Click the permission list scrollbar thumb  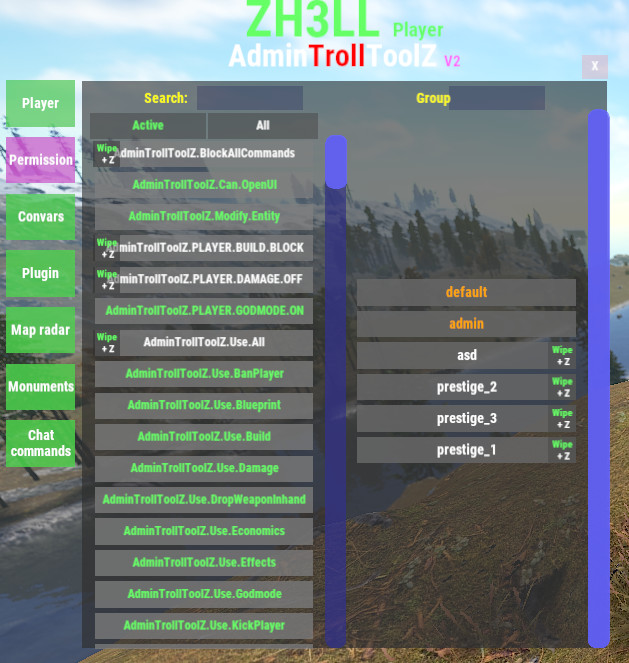[336, 162]
